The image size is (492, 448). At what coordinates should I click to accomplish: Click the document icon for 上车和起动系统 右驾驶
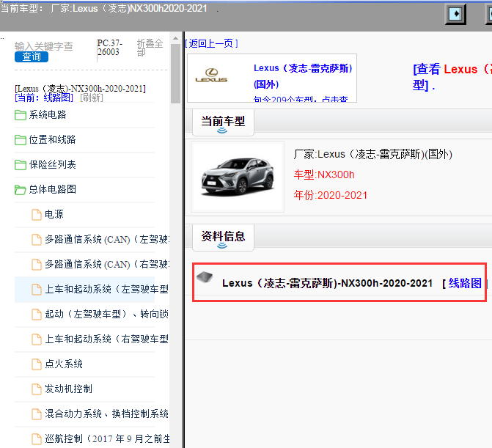[x=37, y=339]
